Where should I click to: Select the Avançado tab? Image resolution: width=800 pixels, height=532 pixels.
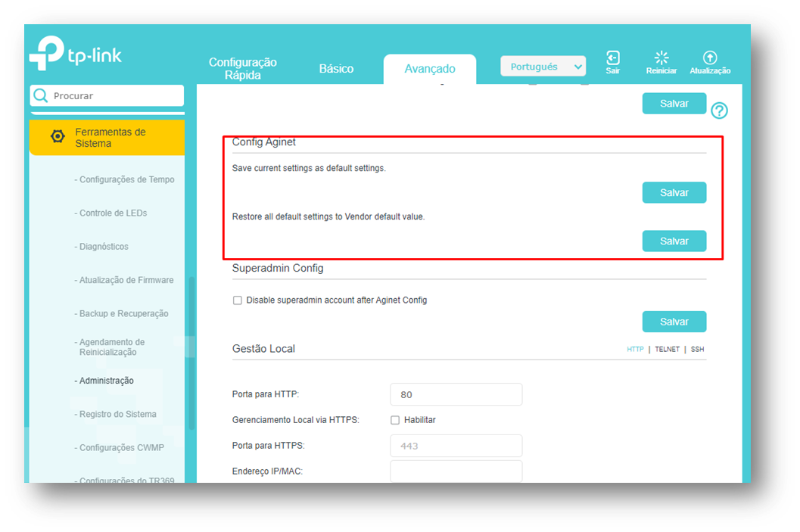[x=429, y=69]
